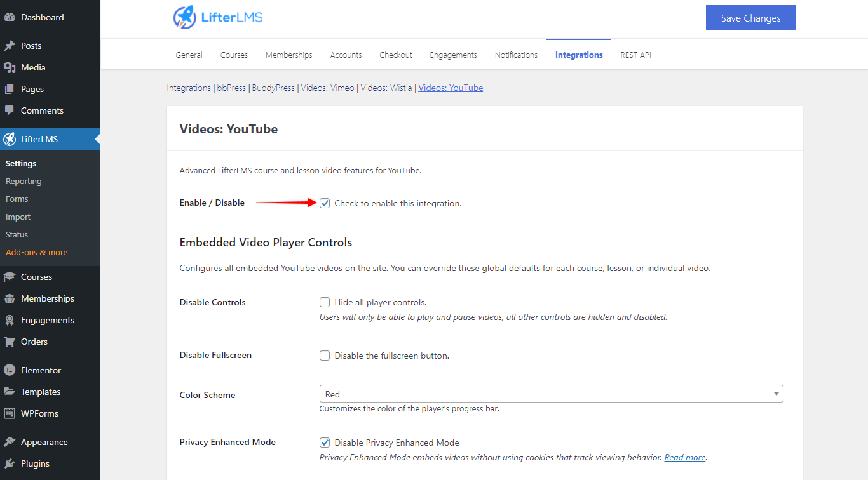
Task: Click the 'Videos: YouTube' section heading
Action: tap(229, 129)
